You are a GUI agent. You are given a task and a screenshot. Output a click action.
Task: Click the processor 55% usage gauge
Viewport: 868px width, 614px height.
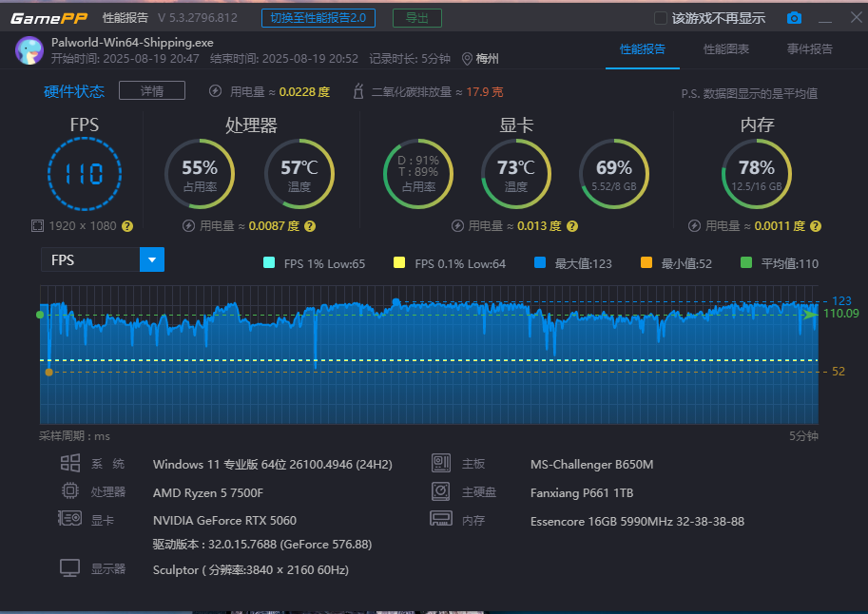pyautogui.click(x=200, y=174)
